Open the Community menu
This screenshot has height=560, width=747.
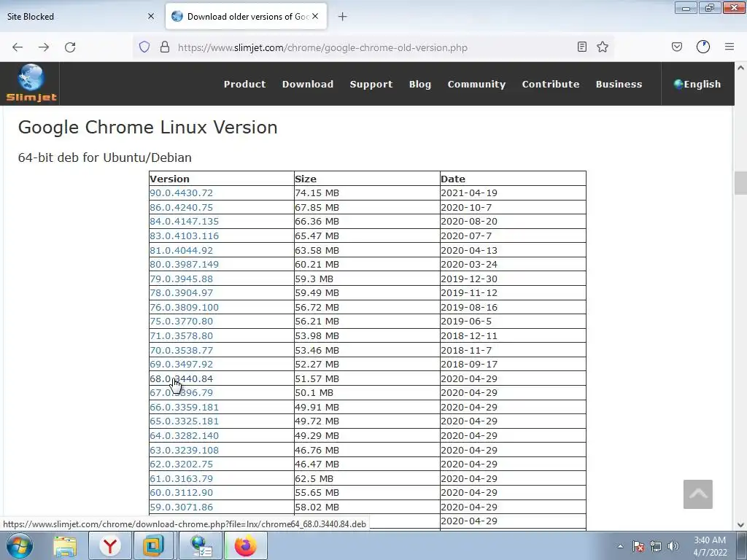[476, 85]
